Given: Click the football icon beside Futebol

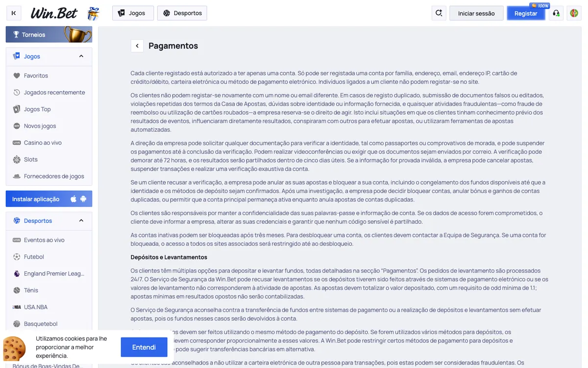Looking at the screenshot, I should (17, 257).
